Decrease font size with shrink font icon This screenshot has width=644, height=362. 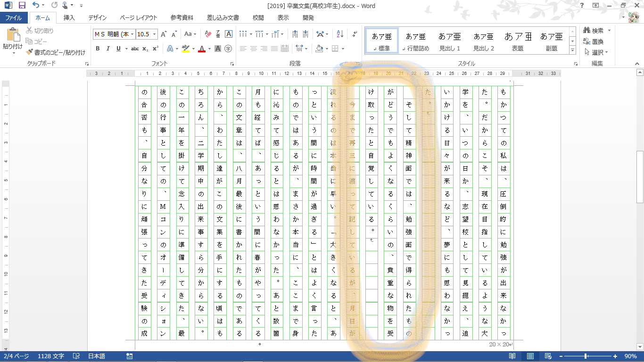pos(174,34)
